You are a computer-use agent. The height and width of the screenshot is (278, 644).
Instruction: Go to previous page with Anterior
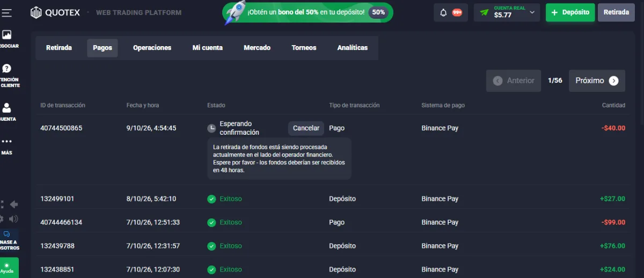514,81
